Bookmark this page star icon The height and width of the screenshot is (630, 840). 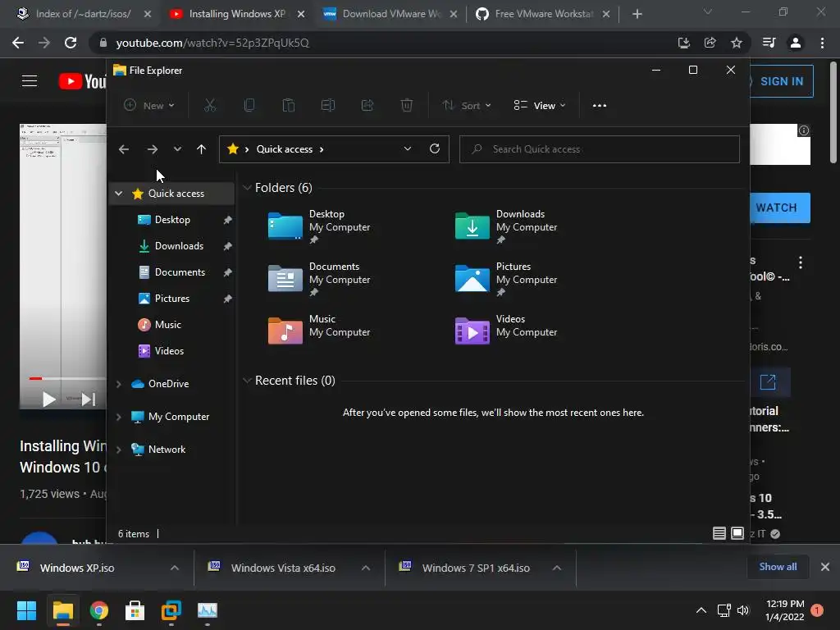point(737,43)
